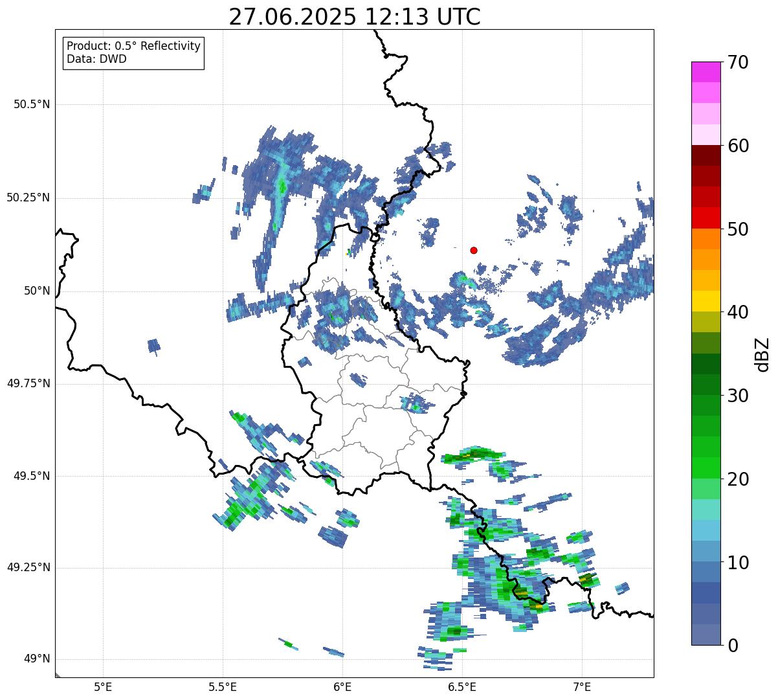This screenshot has width=778, height=700.
Task: Click the colorbar value 10
Action: (738, 563)
